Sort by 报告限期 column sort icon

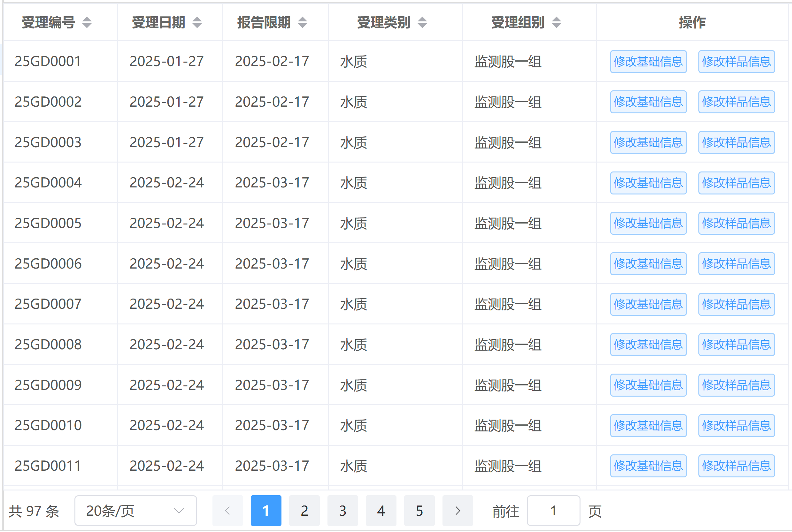pyautogui.click(x=303, y=22)
